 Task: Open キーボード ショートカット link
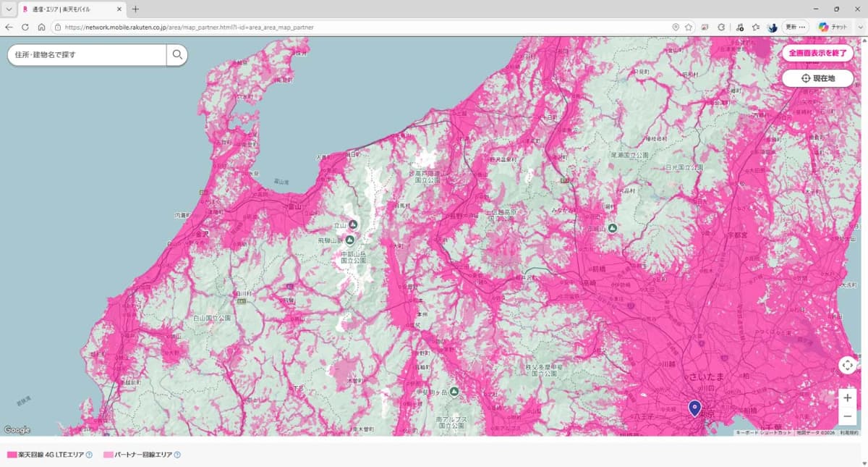tap(765, 432)
